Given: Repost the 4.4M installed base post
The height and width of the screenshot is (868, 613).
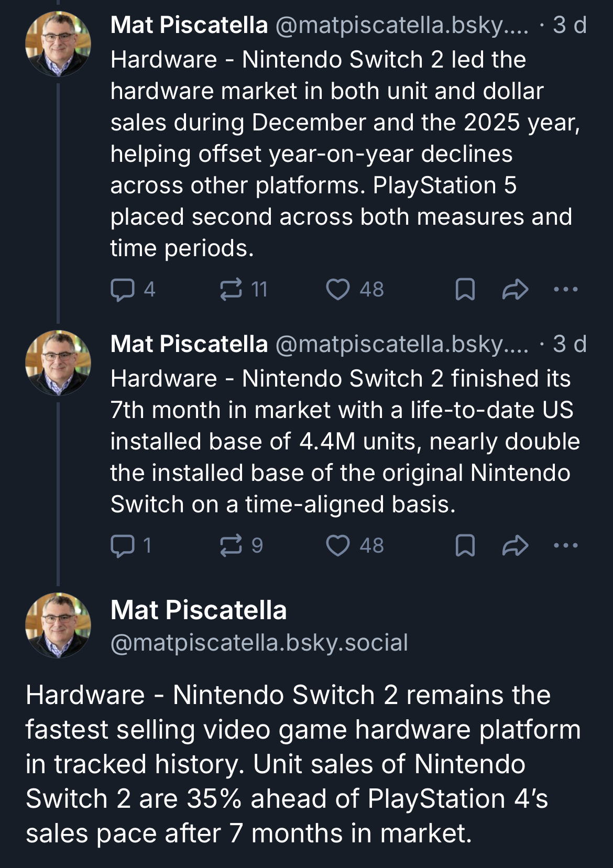Looking at the screenshot, I should click(x=231, y=546).
